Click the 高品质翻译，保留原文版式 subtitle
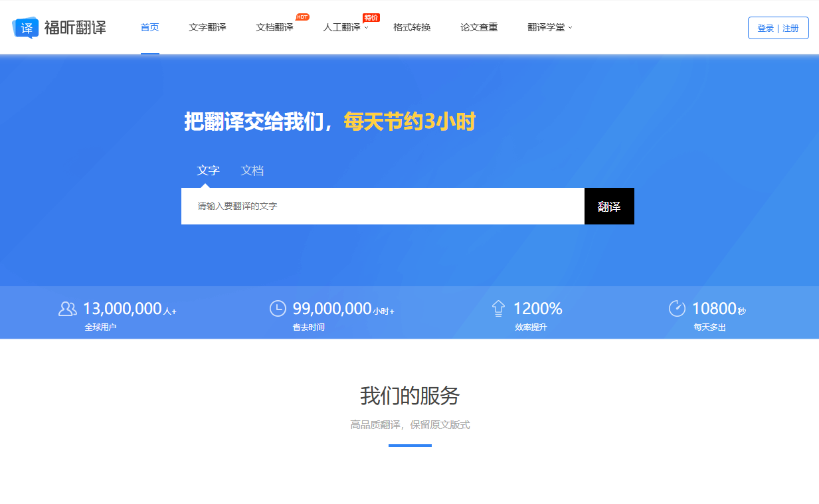 tap(410, 425)
